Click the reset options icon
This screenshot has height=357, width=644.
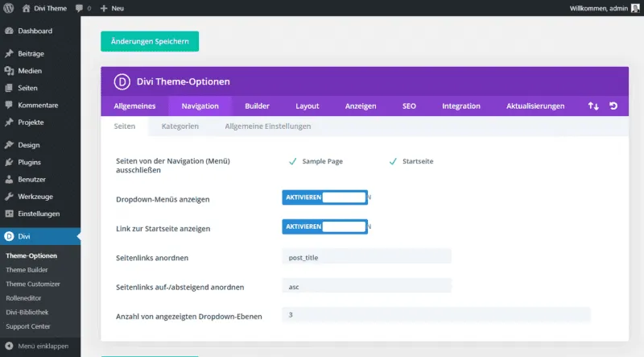(613, 106)
